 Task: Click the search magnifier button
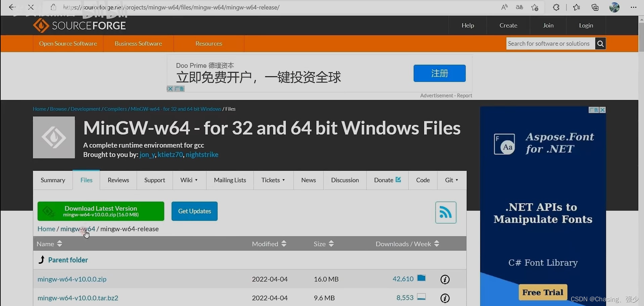600,44
